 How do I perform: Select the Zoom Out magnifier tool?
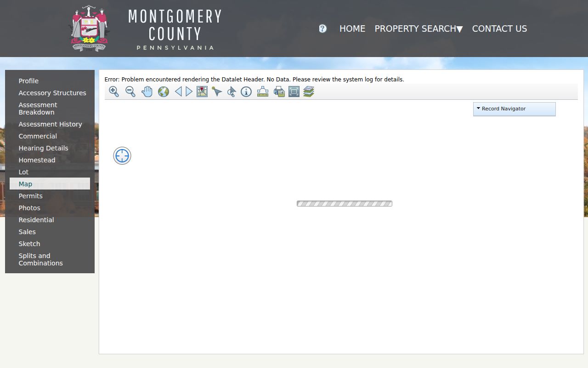pos(130,92)
